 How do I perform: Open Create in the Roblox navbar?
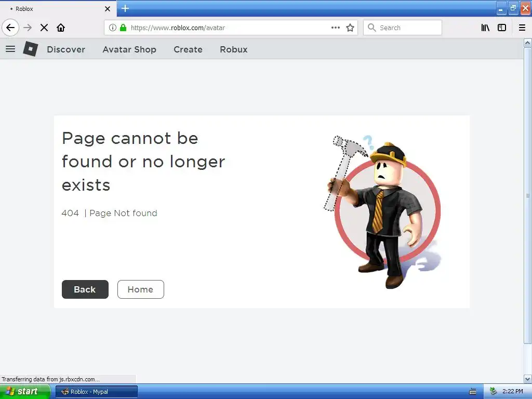188,49
